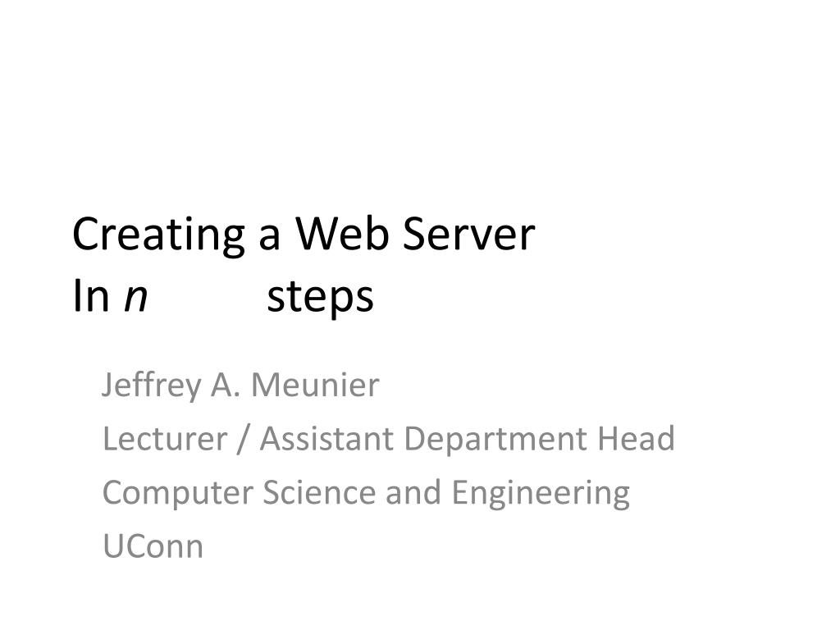Image resolution: width=840 pixels, height=630 pixels.
Task: Click the word "Lecturer"
Action: (x=164, y=439)
